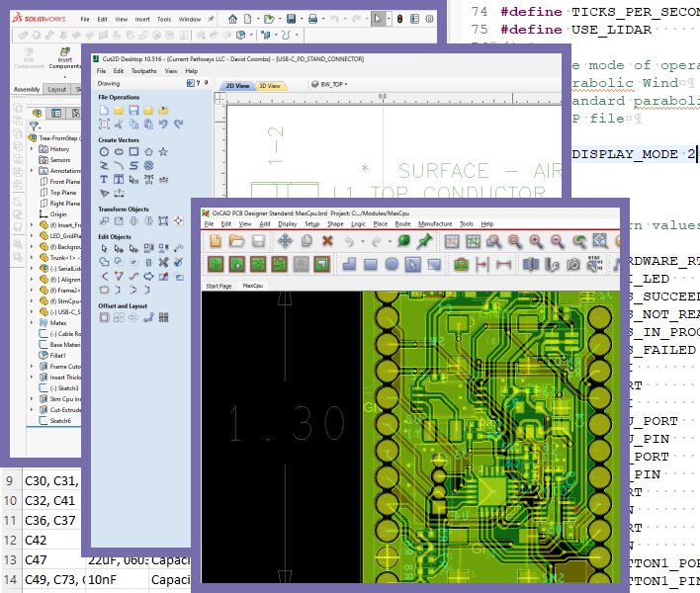Click the SolidWorks feature tree filter icon
This screenshot has width=700, height=593.
pyautogui.click(x=34, y=127)
